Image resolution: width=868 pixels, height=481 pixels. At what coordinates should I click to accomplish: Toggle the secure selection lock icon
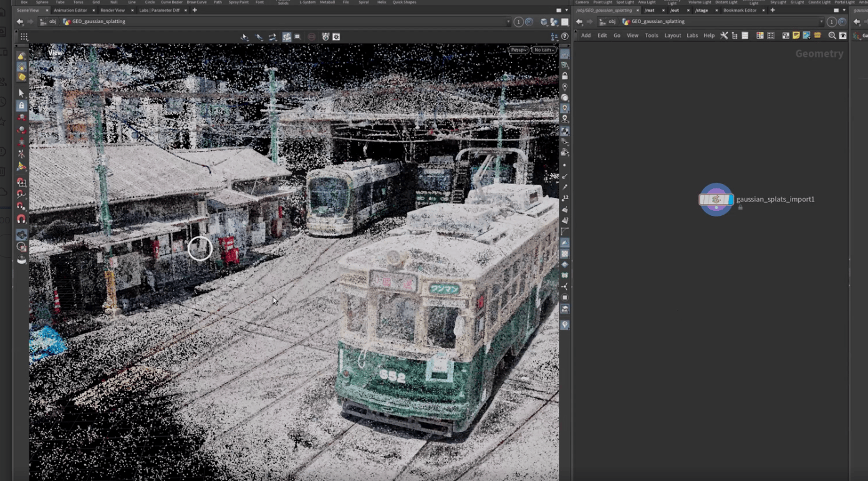[21, 105]
